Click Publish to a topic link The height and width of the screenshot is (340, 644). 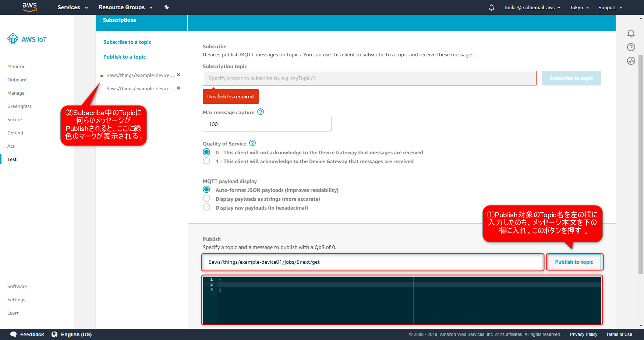pyautogui.click(x=124, y=57)
